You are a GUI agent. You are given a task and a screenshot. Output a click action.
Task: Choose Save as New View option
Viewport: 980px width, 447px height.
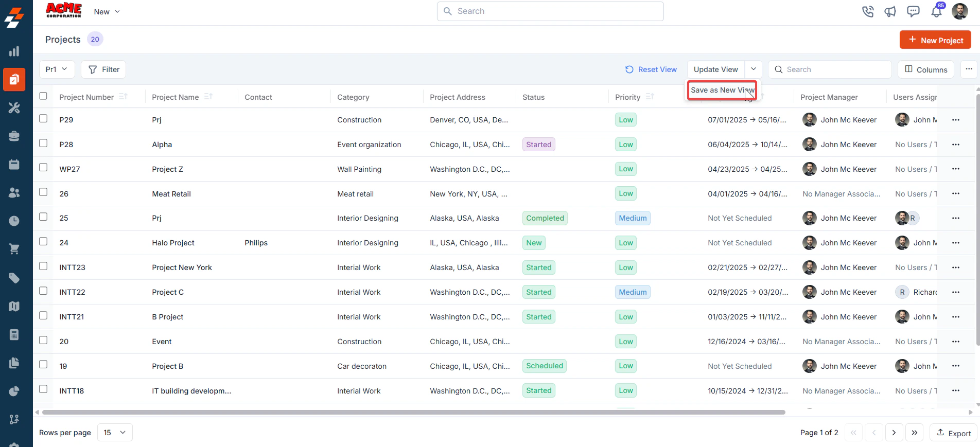tap(722, 90)
